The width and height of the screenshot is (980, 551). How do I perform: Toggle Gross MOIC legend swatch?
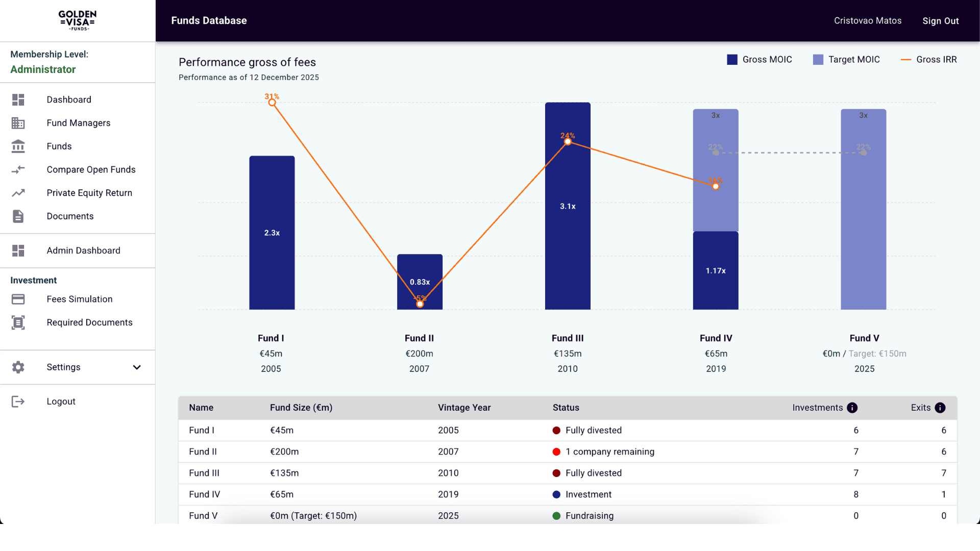click(x=732, y=60)
